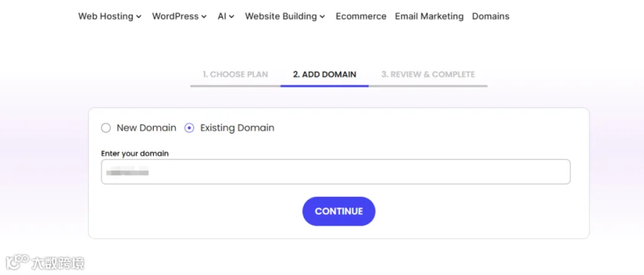Select the New Domain radio option
Viewport: 644px width, 275px height.
click(106, 128)
